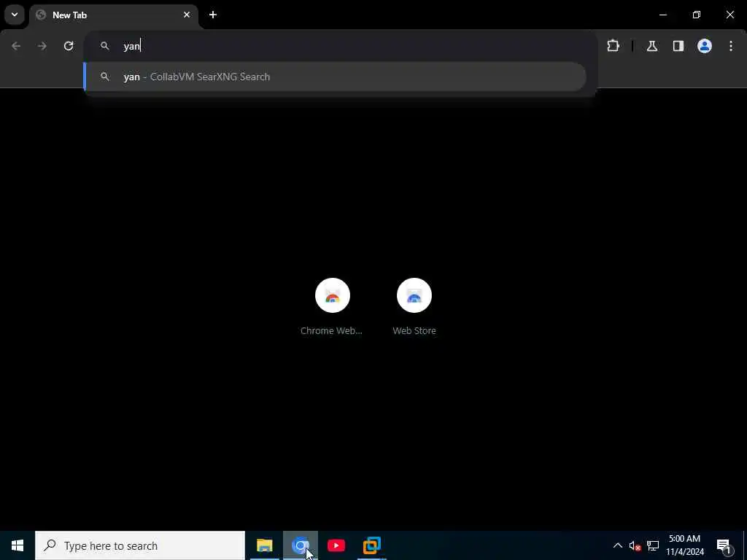The height and width of the screenshot is (560, 747).
Task: Select the 'yan - CollabVM SearXNG Search' suggestion
Action: (x=335, y=77)
